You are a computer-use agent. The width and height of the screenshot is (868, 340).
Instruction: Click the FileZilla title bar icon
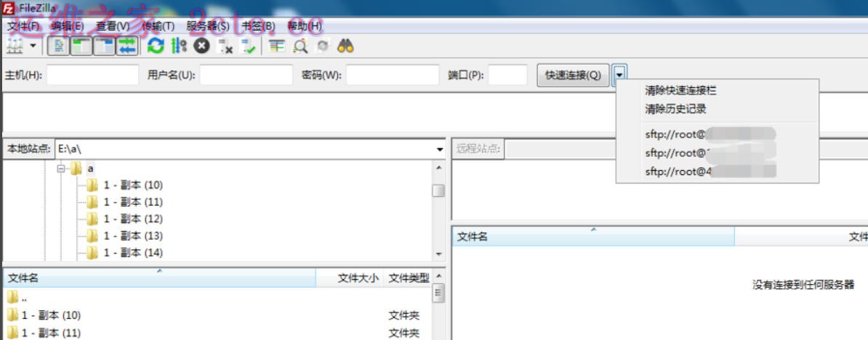[8, 8]
